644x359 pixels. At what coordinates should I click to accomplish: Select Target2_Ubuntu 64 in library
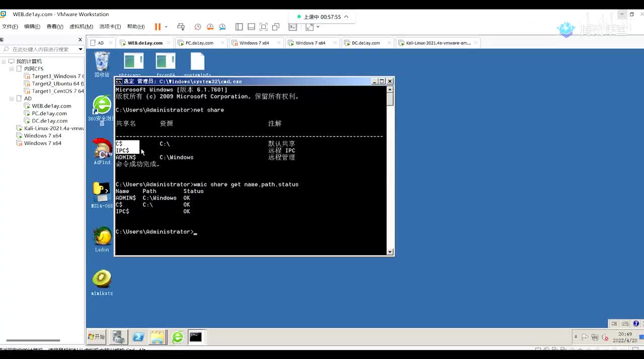54,84
